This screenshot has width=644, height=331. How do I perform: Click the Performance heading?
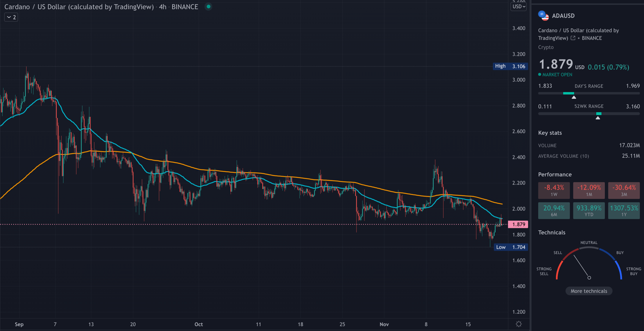(x=555, y=174)
